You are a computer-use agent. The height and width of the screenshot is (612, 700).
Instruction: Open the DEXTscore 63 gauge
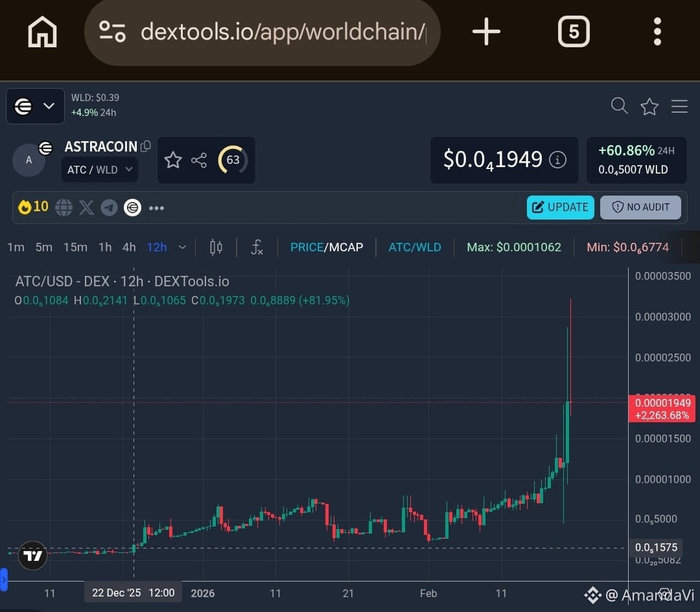point(233,160)
